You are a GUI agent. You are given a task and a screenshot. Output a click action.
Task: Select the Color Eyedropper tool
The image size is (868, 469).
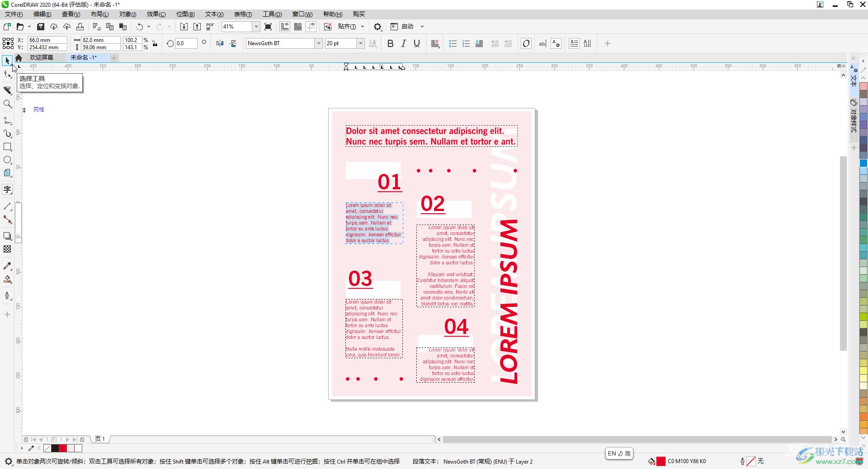tap(7, 266)
